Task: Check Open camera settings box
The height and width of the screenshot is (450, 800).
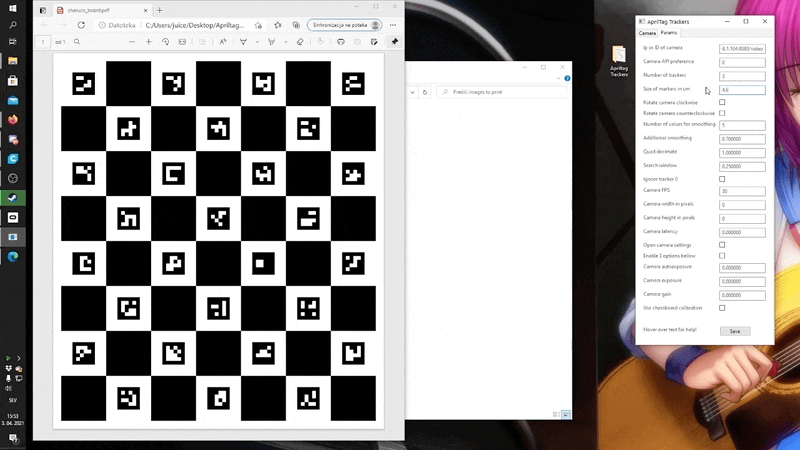Action: [x=722, y=245]
